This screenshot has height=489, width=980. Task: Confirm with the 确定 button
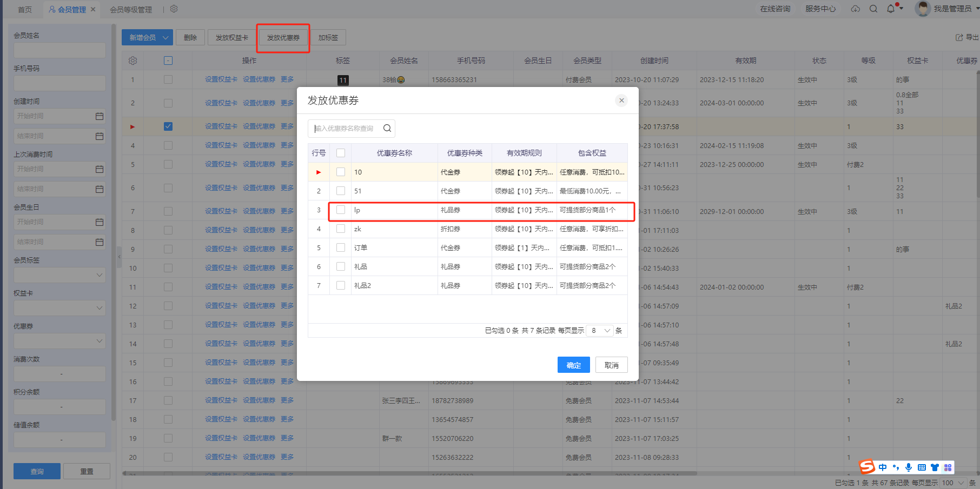pyautogui.click(x=573, y=365)
